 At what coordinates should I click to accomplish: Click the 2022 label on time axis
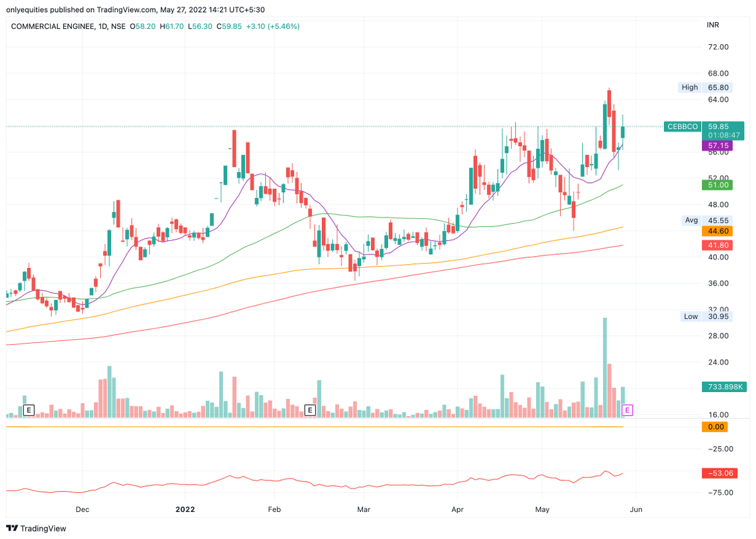coord(185,509)
